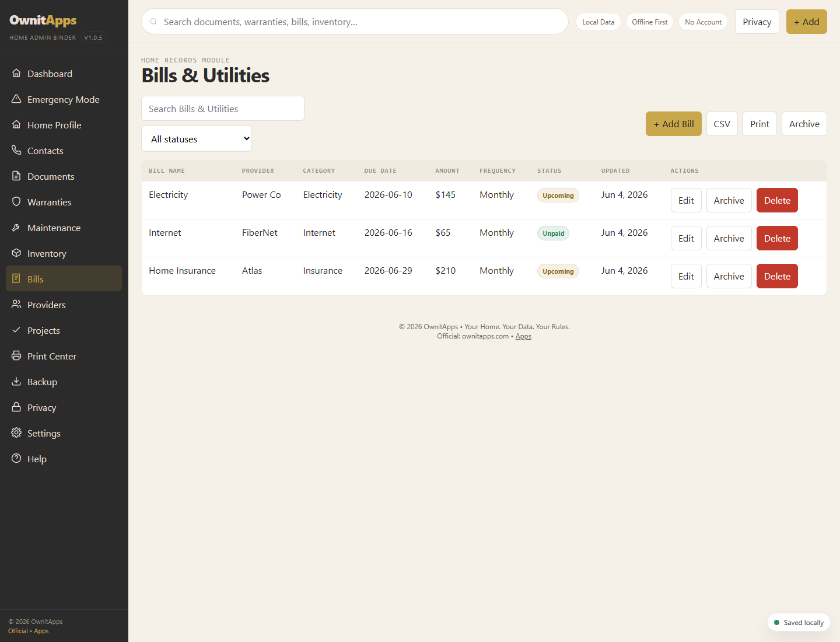Click the Dashboard house icon

click(x=16, y=74)
